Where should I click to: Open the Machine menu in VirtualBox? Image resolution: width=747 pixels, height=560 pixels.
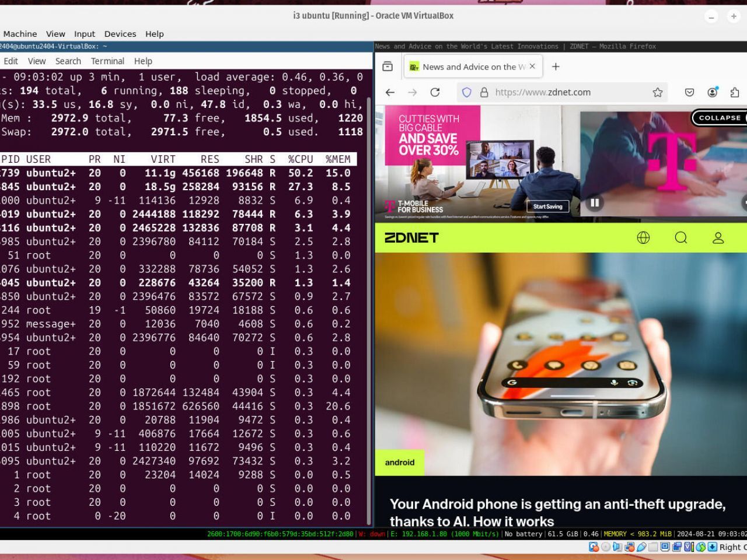[20, 34]
